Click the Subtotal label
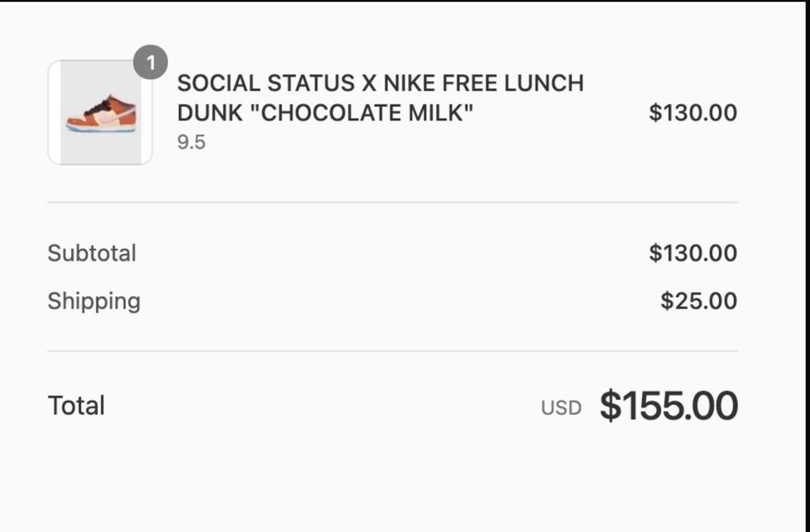810x532 pixels. pos(92,253)
